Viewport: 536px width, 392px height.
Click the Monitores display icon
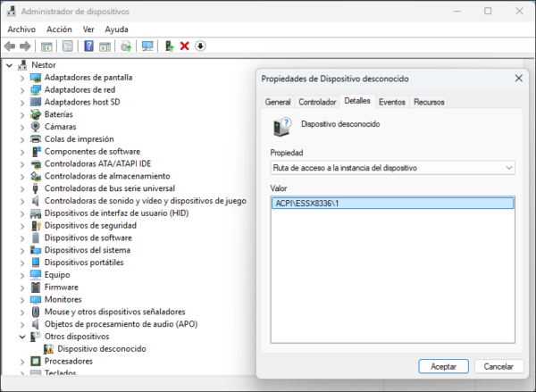click(36, 299)
